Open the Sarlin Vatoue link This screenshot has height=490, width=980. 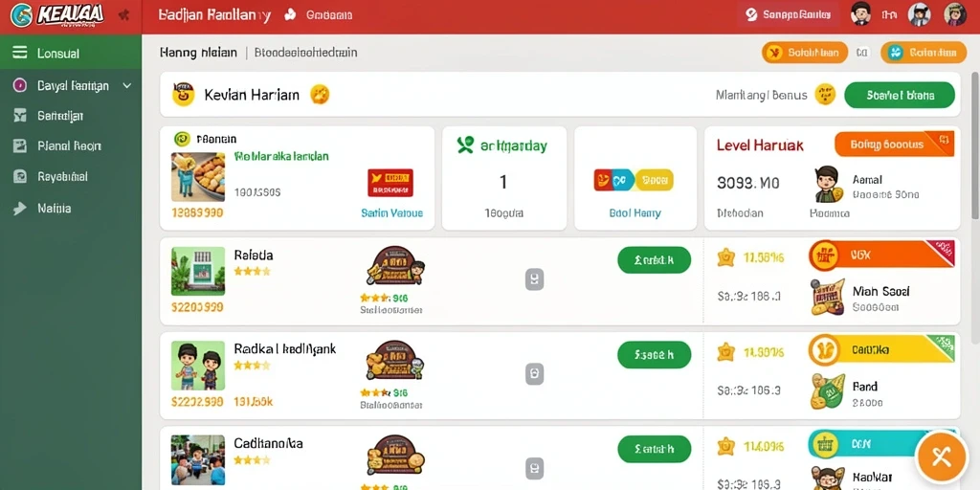pyautogui.click(x=391, y=213)
